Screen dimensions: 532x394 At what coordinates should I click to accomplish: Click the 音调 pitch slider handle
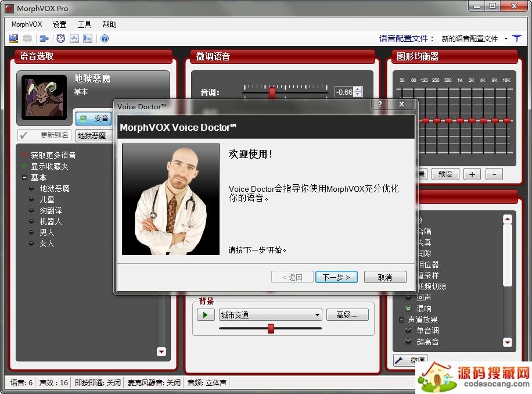pos(271,92)
